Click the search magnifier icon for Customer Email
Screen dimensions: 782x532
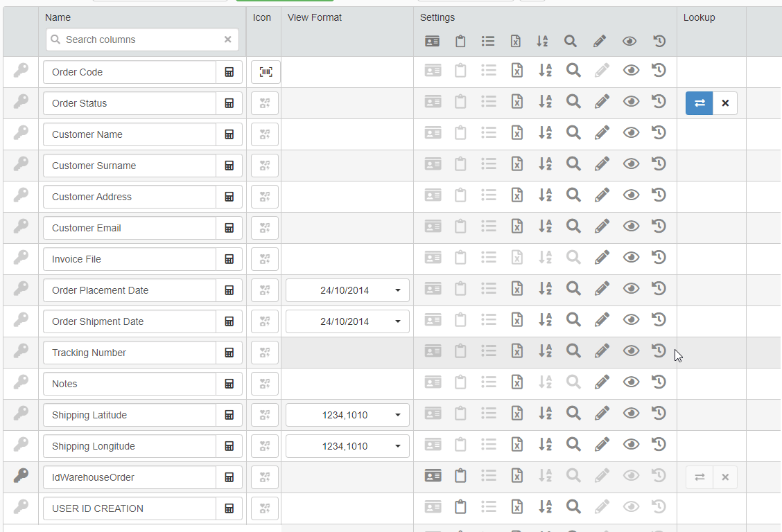coord(573,226)
